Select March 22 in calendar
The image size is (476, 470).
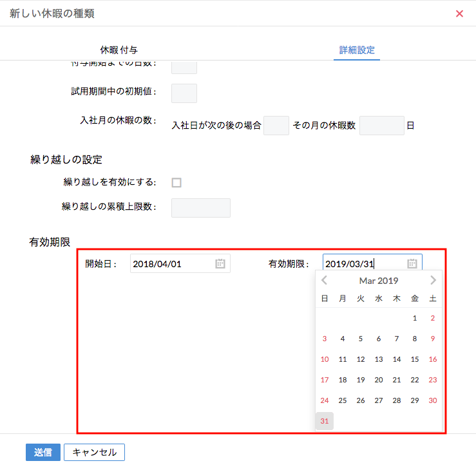point(415,380)
